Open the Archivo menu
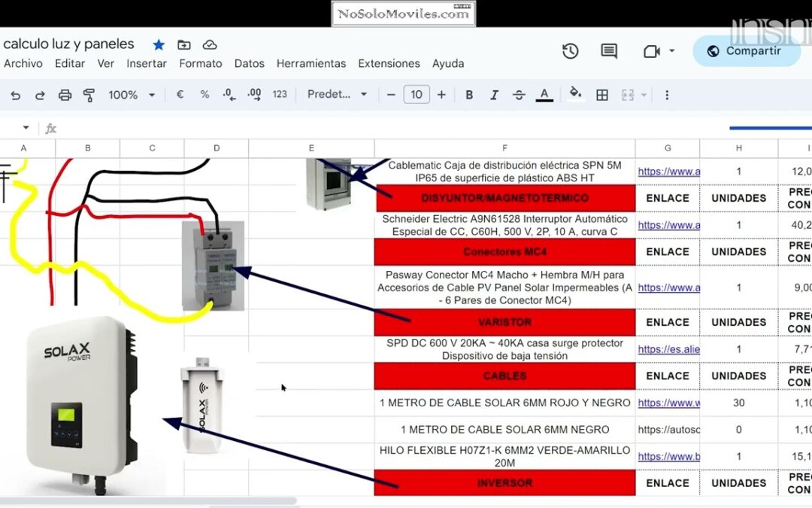 coord(23,64)
